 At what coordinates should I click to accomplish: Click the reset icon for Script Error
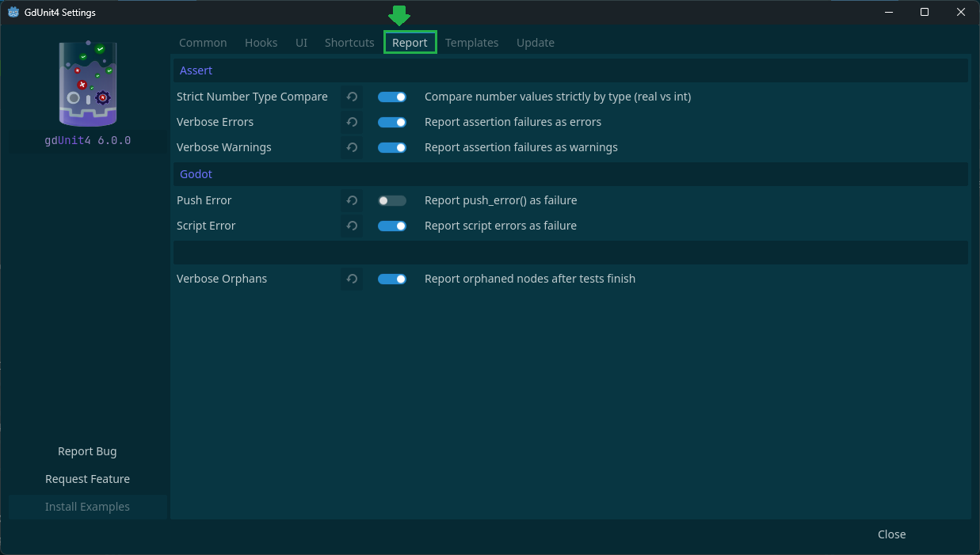352,226
